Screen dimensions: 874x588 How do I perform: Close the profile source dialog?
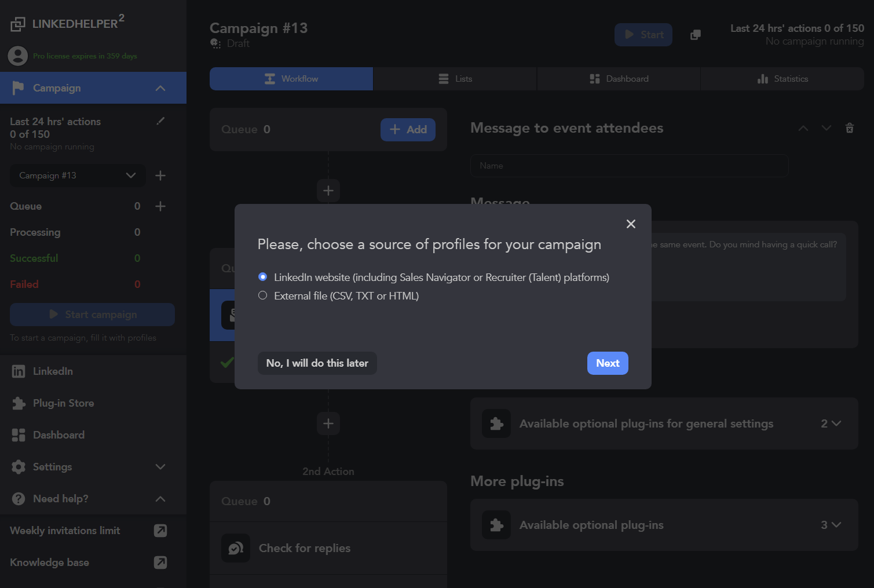(x=631, y=224)
